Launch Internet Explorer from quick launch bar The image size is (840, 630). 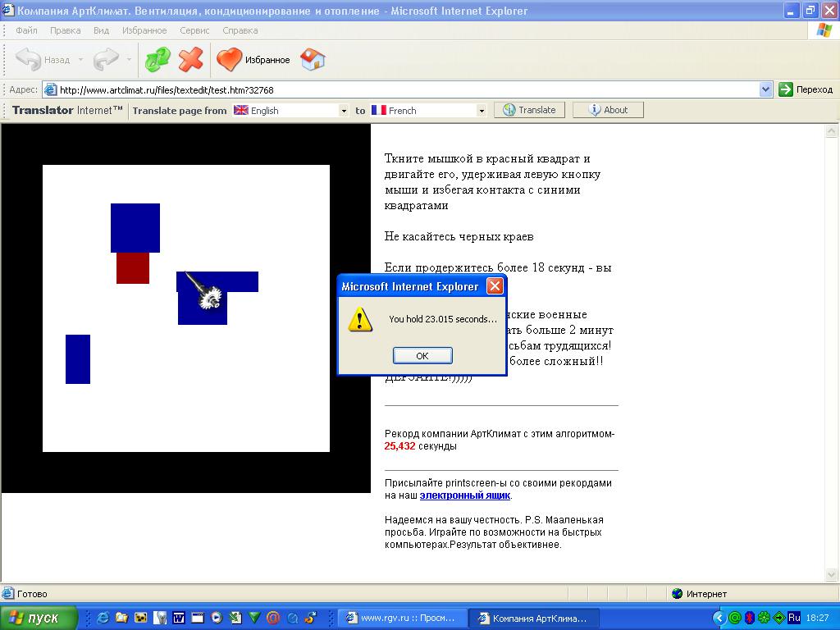point(103,618)
